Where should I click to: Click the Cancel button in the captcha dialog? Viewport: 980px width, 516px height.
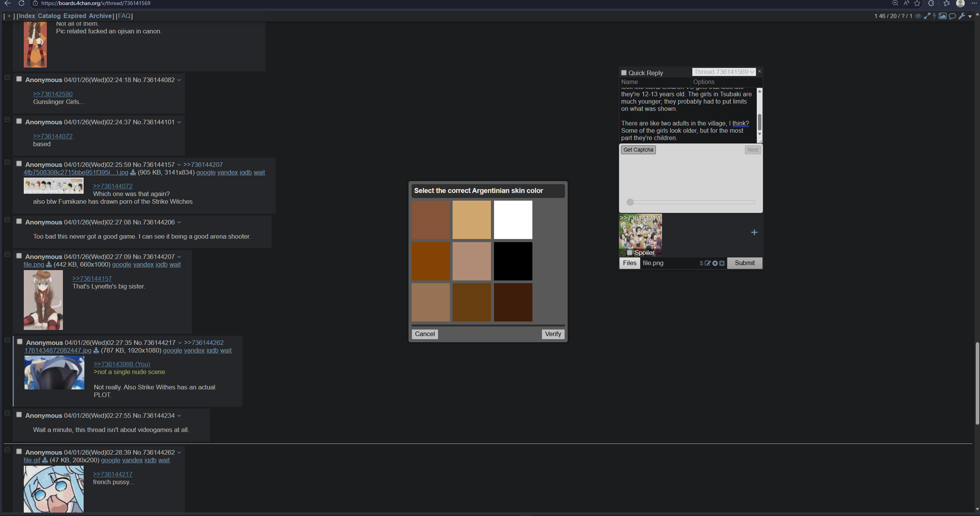(425, 334)
